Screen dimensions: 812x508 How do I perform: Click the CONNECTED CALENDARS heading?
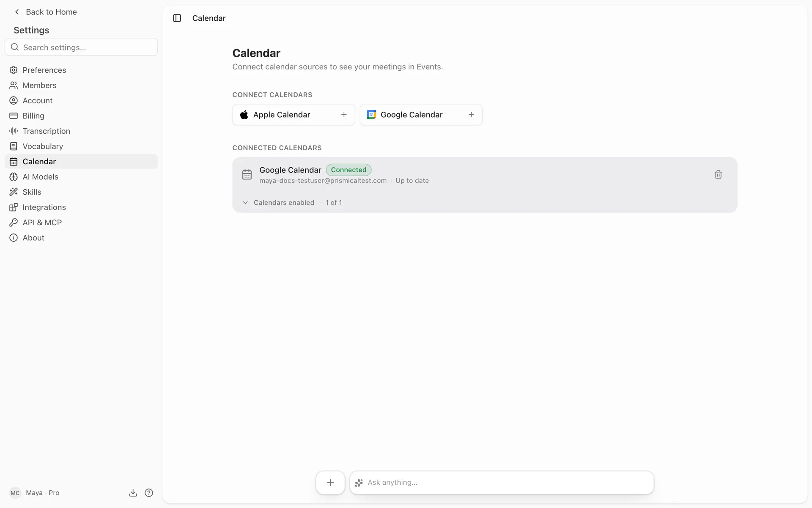tap(277, 148)
